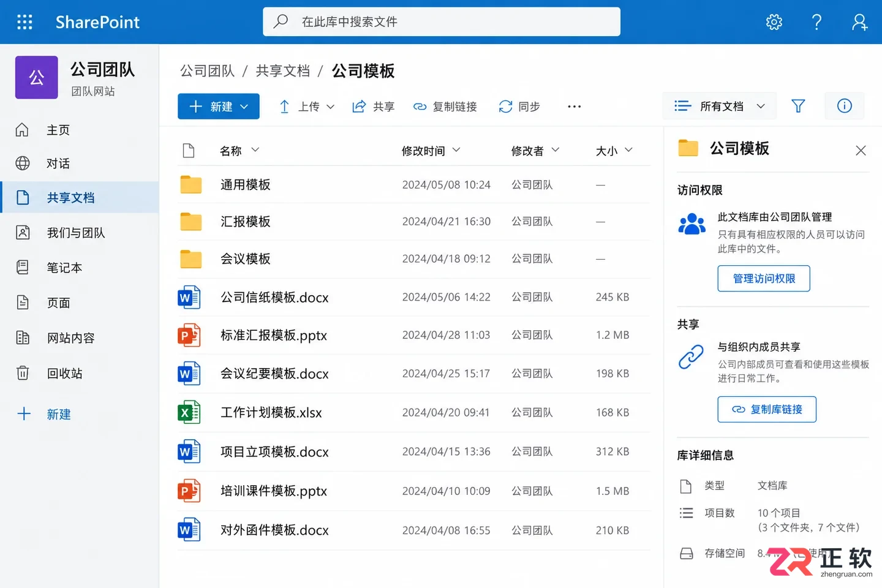Click the file type column header icon
Screen dimensions: 882x588
click(189, 151)
